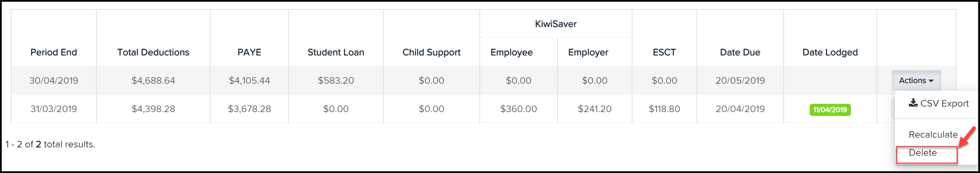The image size is (980, 173).
Task: Select the 30/04/2019 period end cell
Action: (x=54, y=80)
